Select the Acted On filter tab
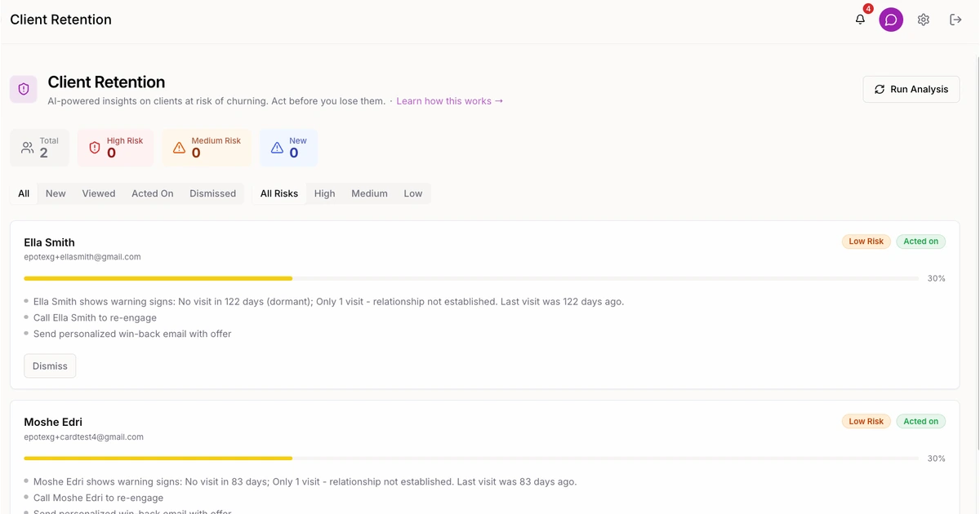The height and width of the screenshot is (514, 980). pyautogui.click(x=152, y=193)
